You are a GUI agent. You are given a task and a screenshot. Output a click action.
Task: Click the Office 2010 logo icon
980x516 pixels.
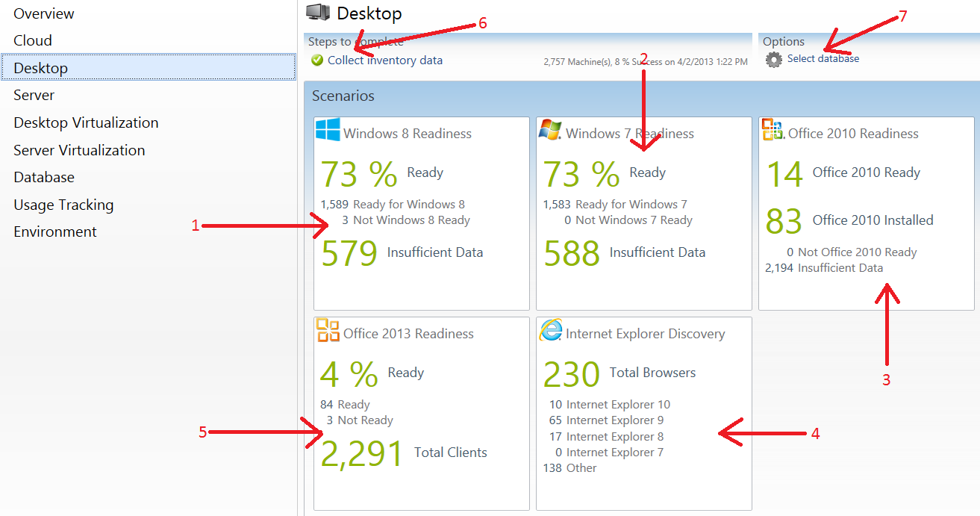pos(773,130)
